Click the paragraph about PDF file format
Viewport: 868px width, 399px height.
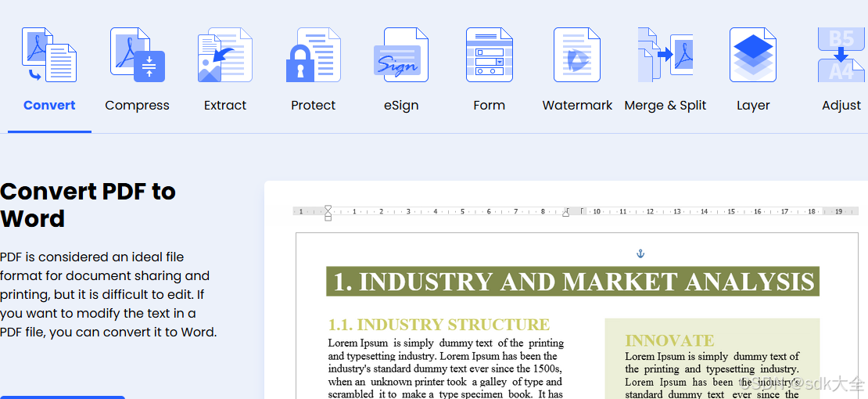tap(109, 295)
